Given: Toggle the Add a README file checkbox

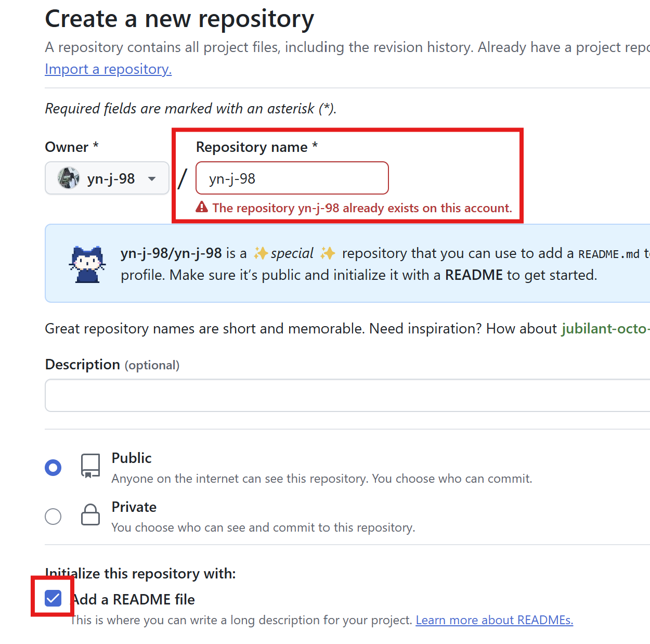Looking at the screenshot, I should point(53,599).
